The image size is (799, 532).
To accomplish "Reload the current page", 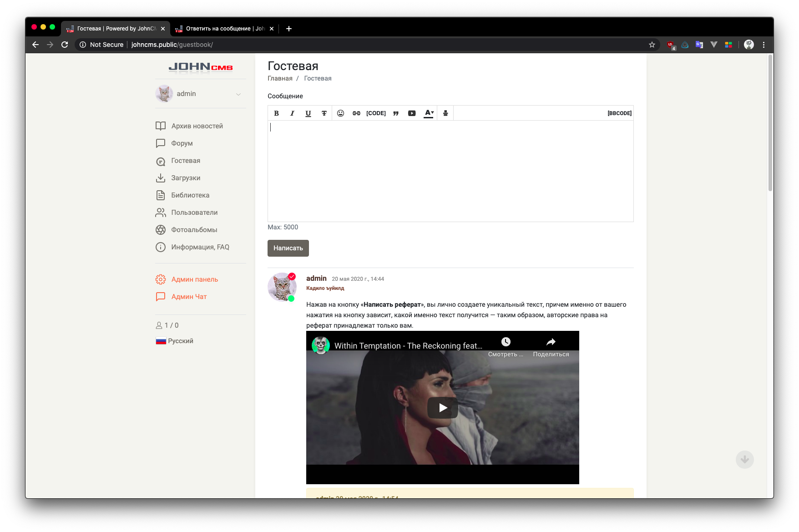I will point(65,45).
